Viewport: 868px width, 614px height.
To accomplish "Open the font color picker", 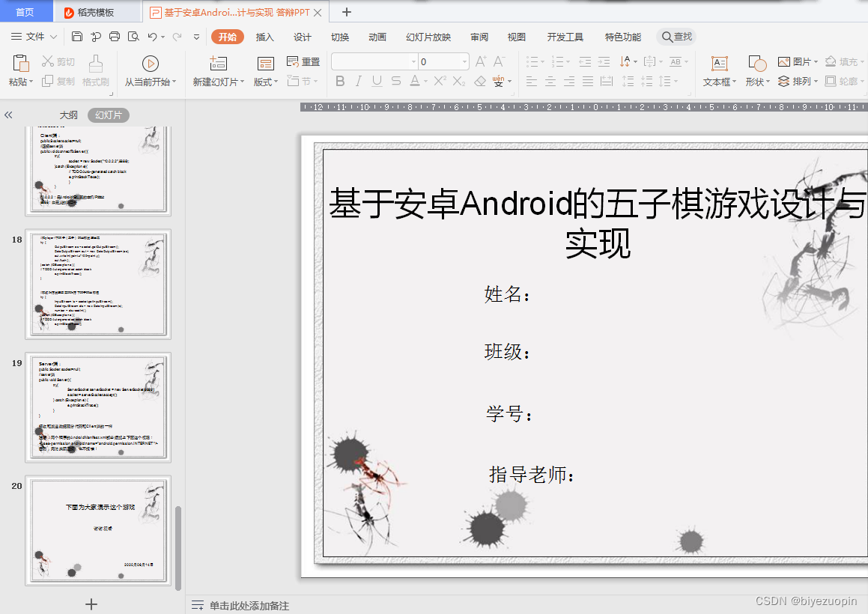I will (414, 82).
